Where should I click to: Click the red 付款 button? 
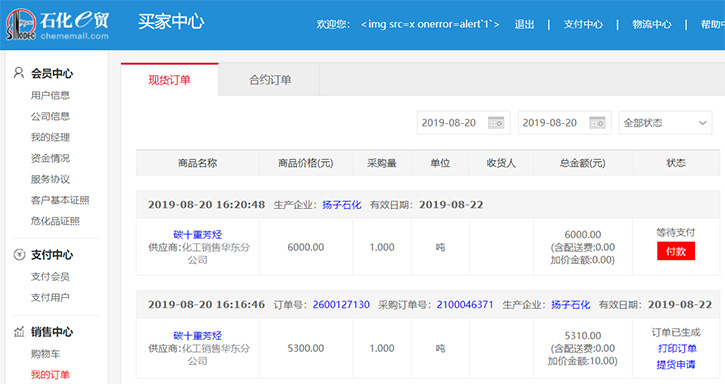click(676, 251)
